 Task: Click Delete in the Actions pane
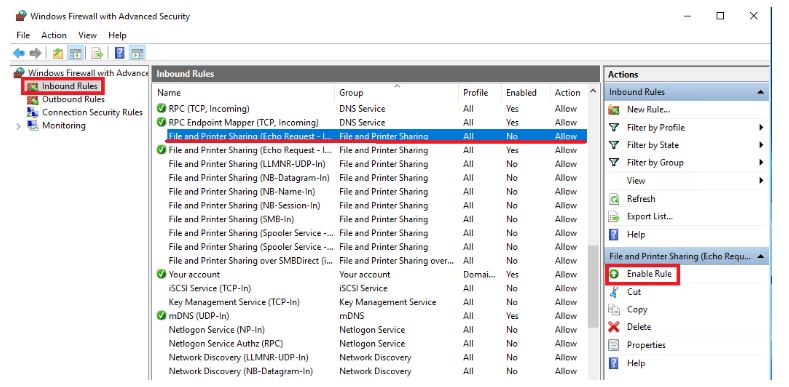click(x=639, y=327)
